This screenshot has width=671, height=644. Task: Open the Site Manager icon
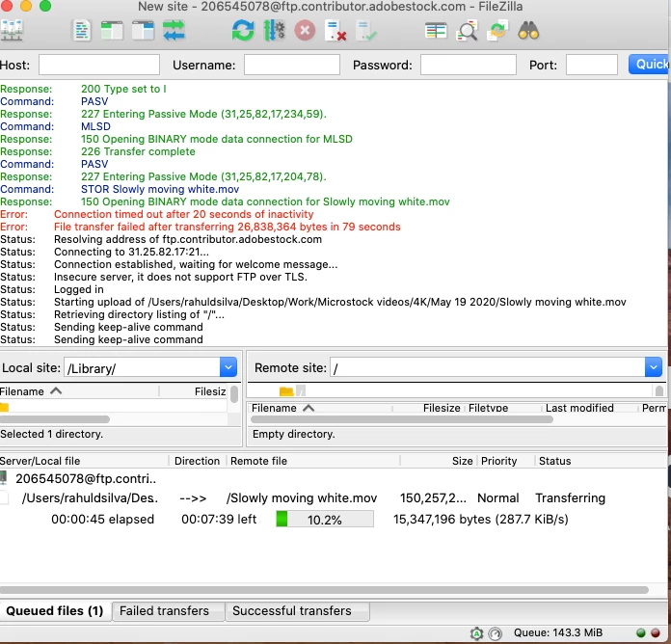tap(12, 31)
